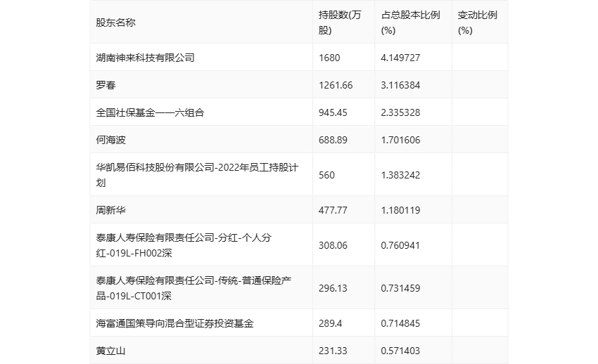Select 泰康人寿 传统-普通保险产品-019L-CT001深 shareholder name
598x364 pixels.
(x=193, y=288)
